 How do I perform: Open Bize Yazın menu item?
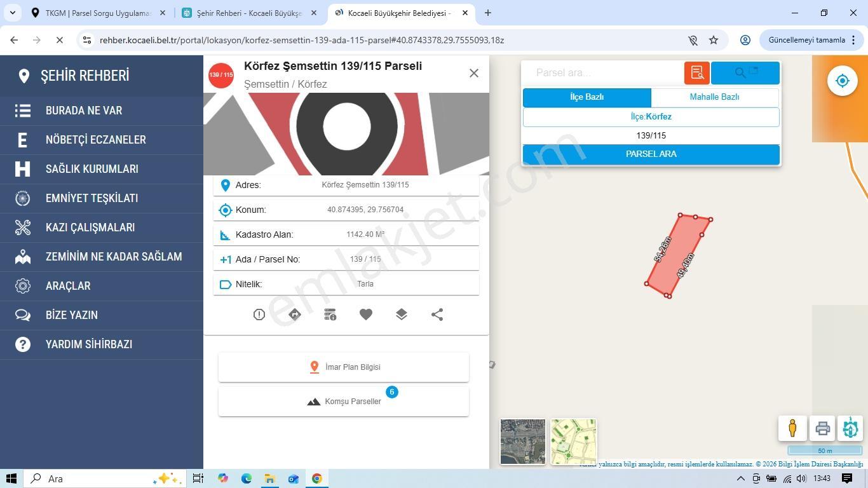(102, 315)
